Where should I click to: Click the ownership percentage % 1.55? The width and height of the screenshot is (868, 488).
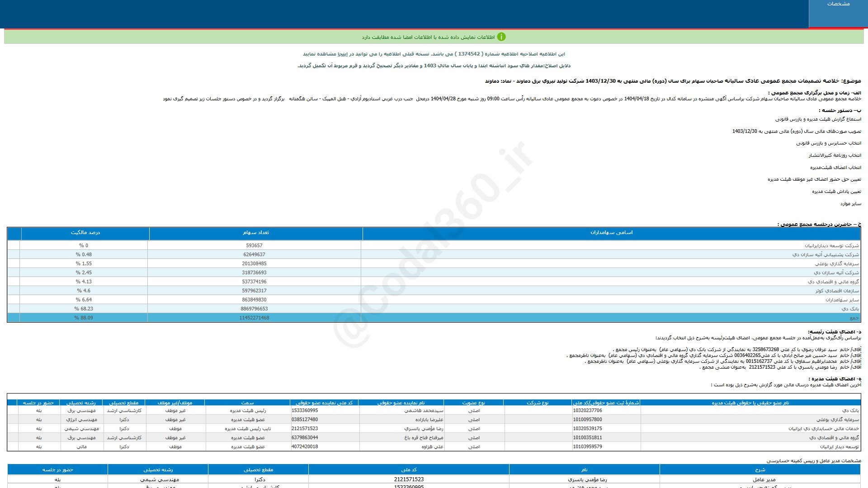pyautogui.click(x=84, y=263)
